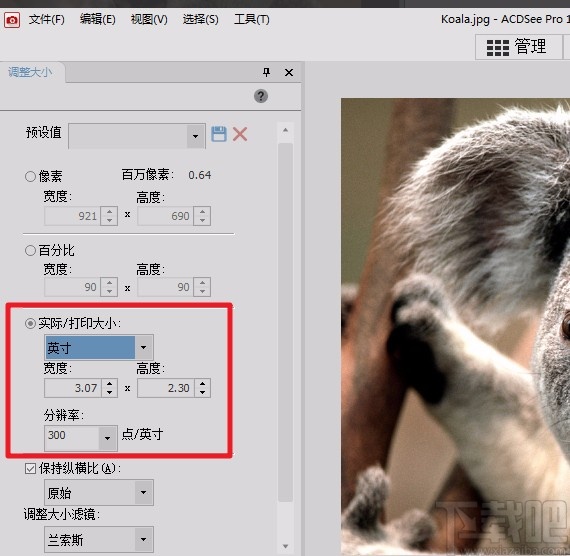Click the print height field 2.30
The image size is (570, 556).
(165, 388)
